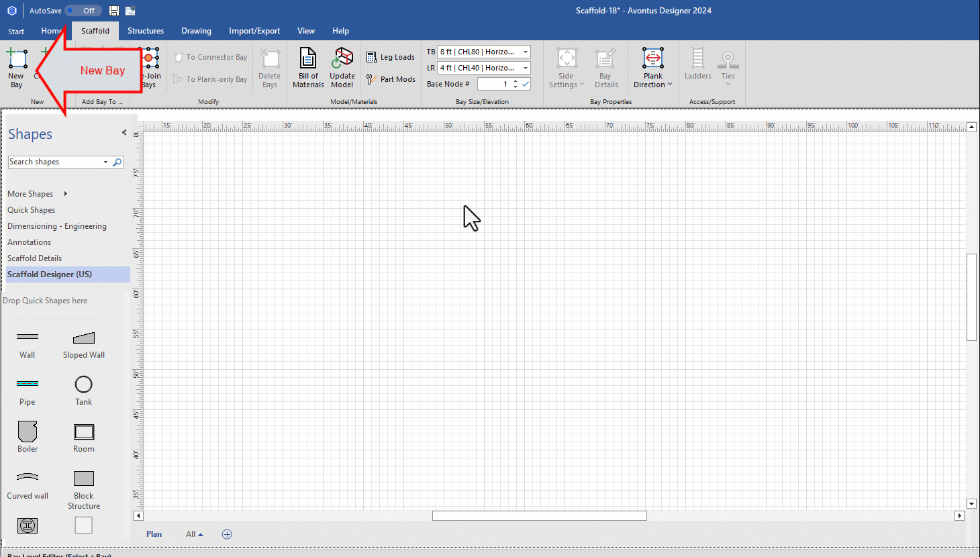Select the Tank shape

[x=83, y=385]
